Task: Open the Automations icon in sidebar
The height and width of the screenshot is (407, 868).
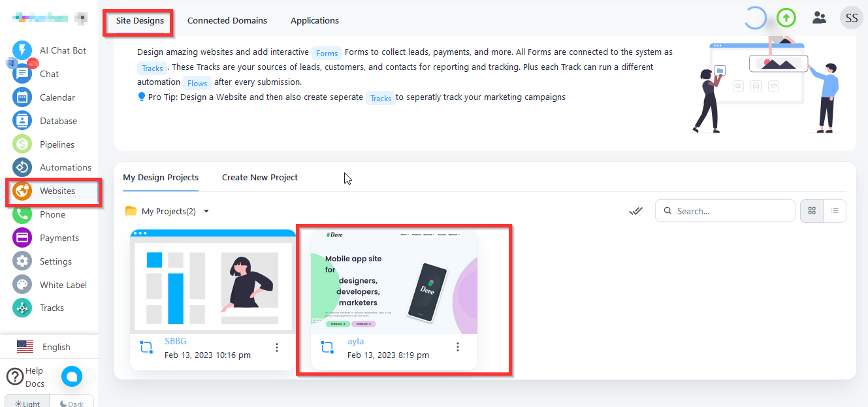Action: click(22, 167)
